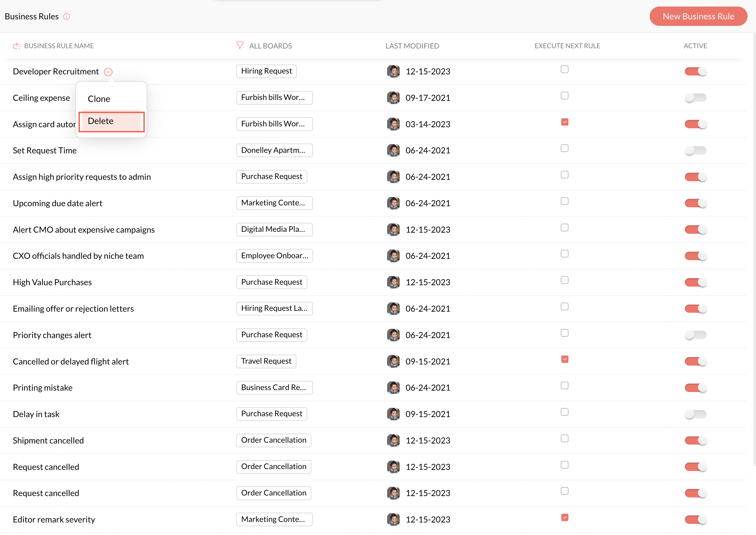Click the rule-order icon beside Business Rule Name
756x535 pixels.
pyautogui.click(x=16, y=46)
